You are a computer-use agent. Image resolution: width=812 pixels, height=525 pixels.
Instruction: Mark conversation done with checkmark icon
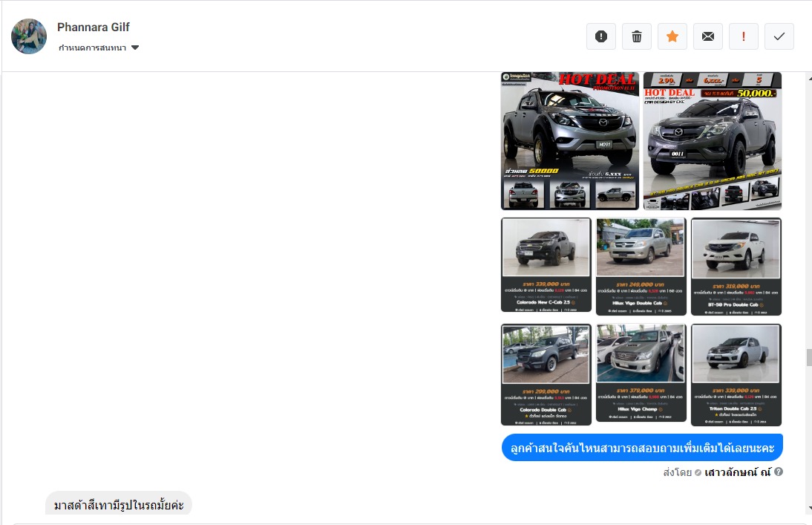[x=779, y=36]
